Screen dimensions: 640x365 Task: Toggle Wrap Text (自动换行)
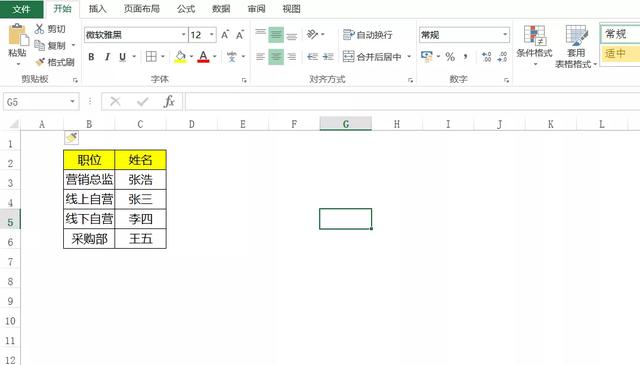(x=368, y=35)
